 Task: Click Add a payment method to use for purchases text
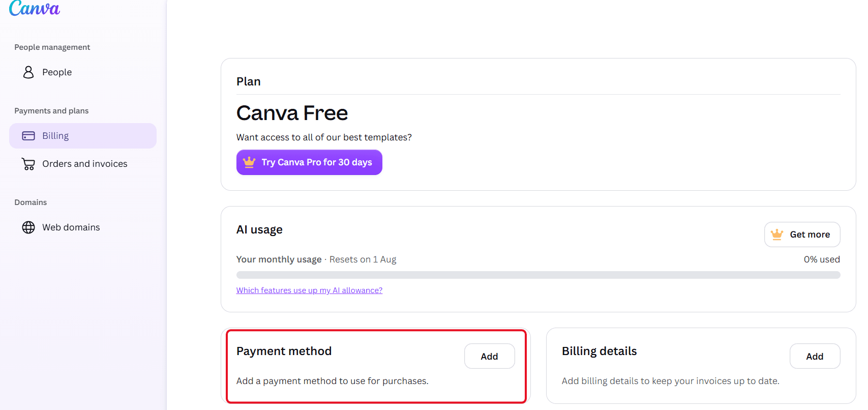pos(333,381)
